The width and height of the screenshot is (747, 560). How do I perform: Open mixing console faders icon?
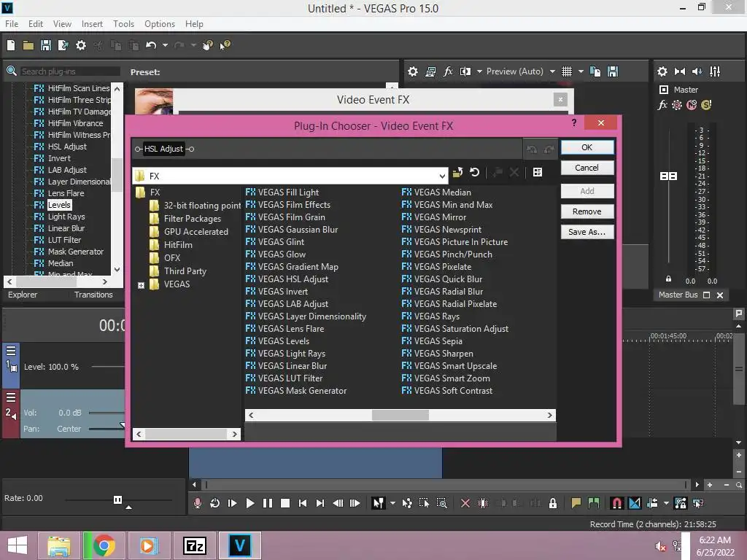[715, 71]
